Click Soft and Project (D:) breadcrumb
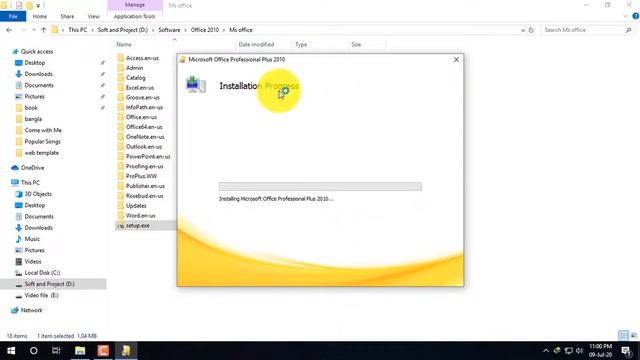The width and height of the screenshot is (640, 360). [122, 30]
